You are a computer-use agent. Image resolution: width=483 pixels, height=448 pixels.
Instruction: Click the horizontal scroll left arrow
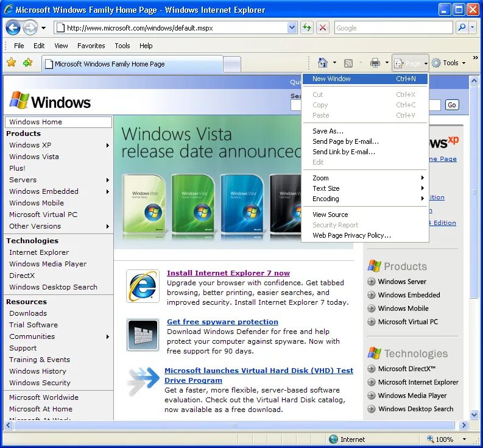click(9, 425)
